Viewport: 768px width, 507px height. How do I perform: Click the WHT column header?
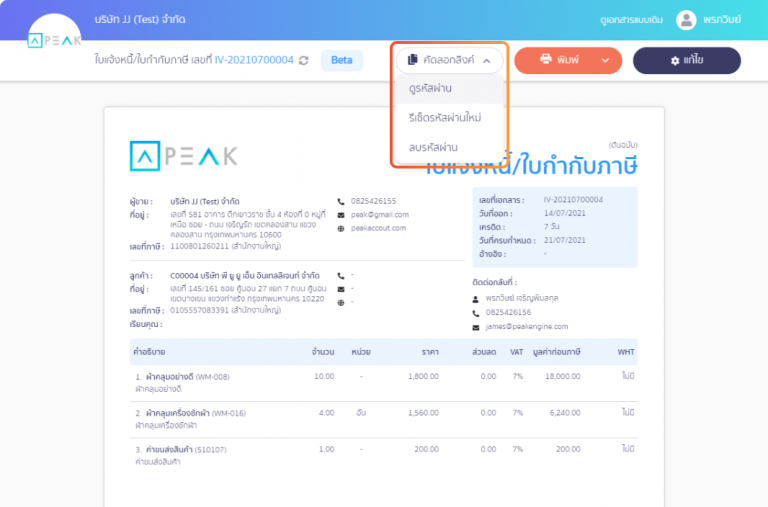click(626, 352)
